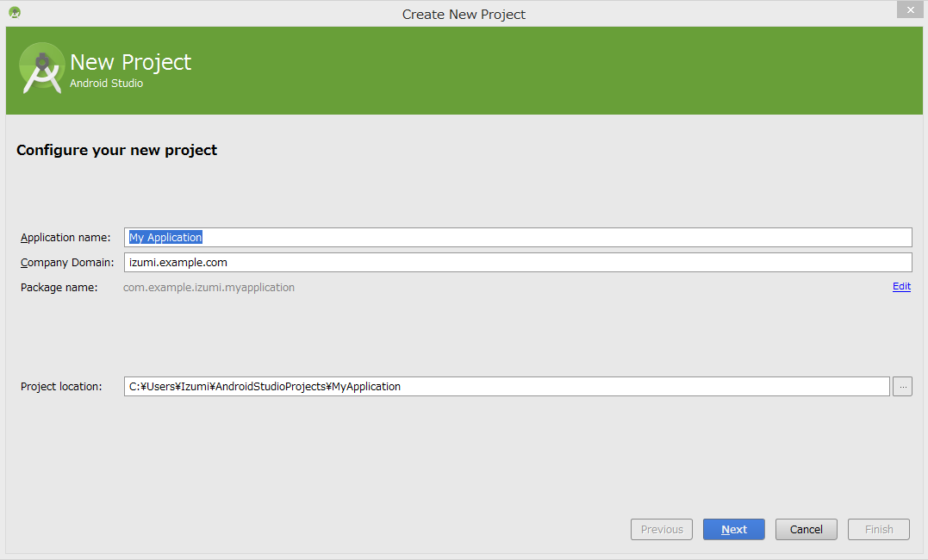Click the 'Android Studio' subtitle in banner
Viewport: 928px width, 560px height.
tap(107, 84)
